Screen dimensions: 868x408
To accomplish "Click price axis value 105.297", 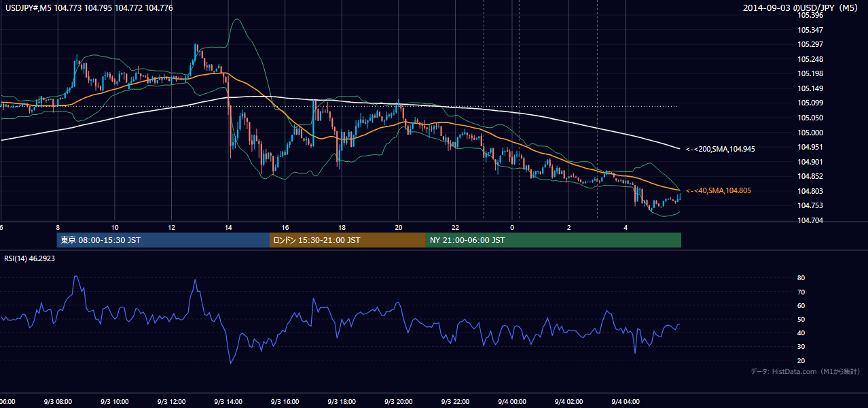I will pyautogui.click(x=810, y=44).
